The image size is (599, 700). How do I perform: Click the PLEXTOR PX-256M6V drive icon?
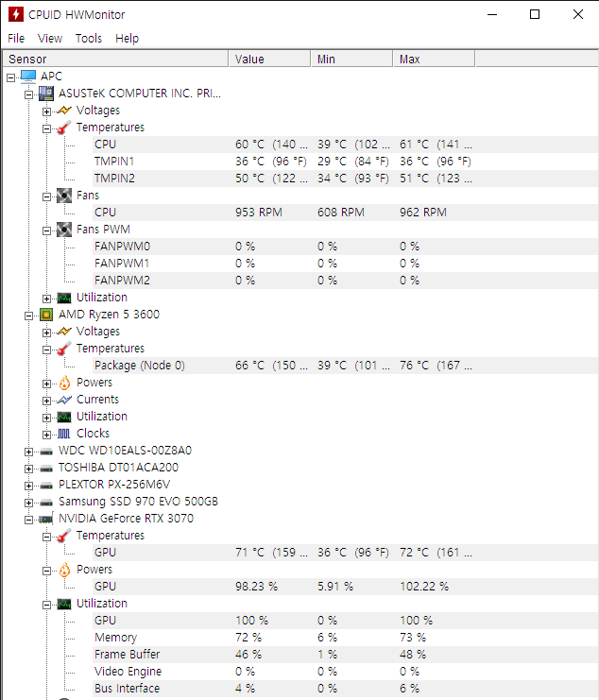tap(46, 486)
